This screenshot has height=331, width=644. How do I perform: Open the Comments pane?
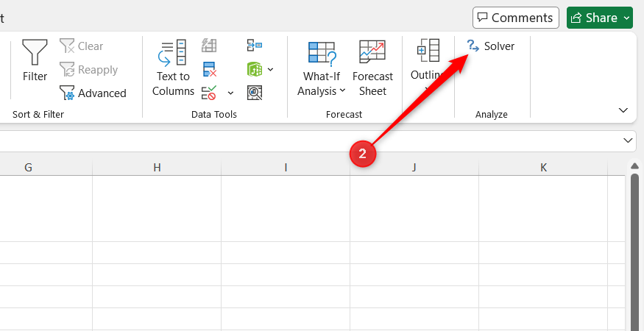pyautogui.click(x=516, y=18)
